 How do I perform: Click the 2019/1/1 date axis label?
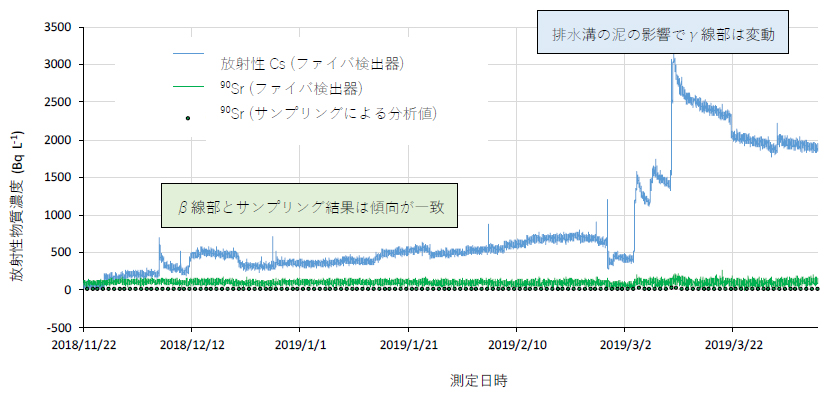pyautogui.click(x=300, y=345)
